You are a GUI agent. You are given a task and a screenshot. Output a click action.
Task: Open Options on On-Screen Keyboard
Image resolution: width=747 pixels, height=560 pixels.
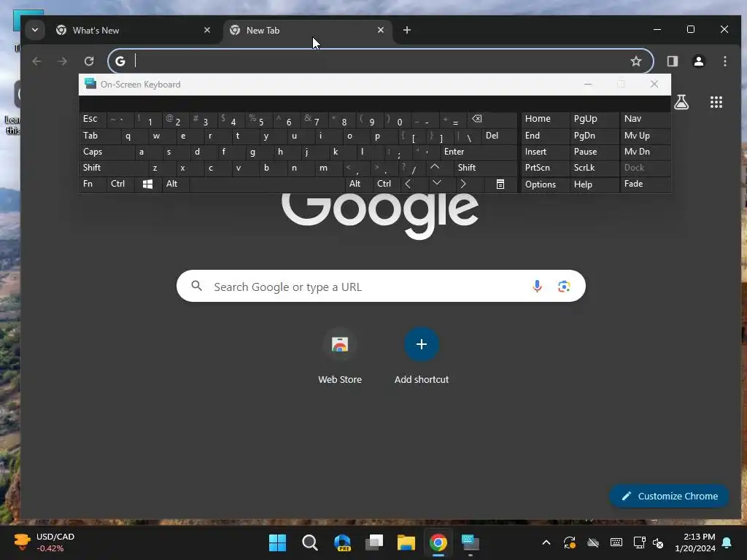pyautogui.click(x=544, y=184)
